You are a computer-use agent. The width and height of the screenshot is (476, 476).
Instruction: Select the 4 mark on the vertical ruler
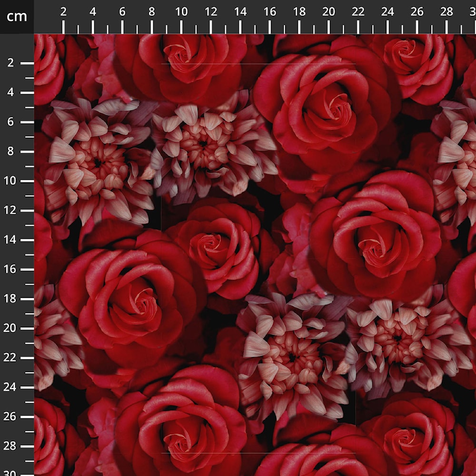[11, 92]
